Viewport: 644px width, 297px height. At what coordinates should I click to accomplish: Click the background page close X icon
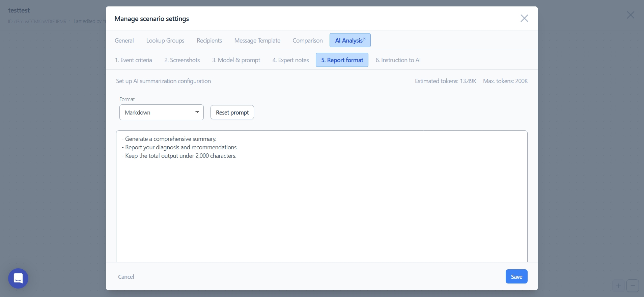630,15
